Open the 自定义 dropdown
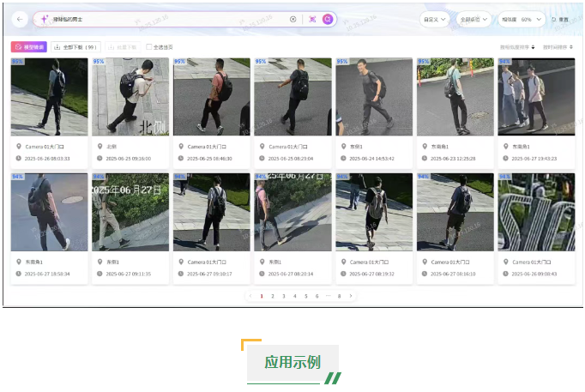 pos(435,20)
